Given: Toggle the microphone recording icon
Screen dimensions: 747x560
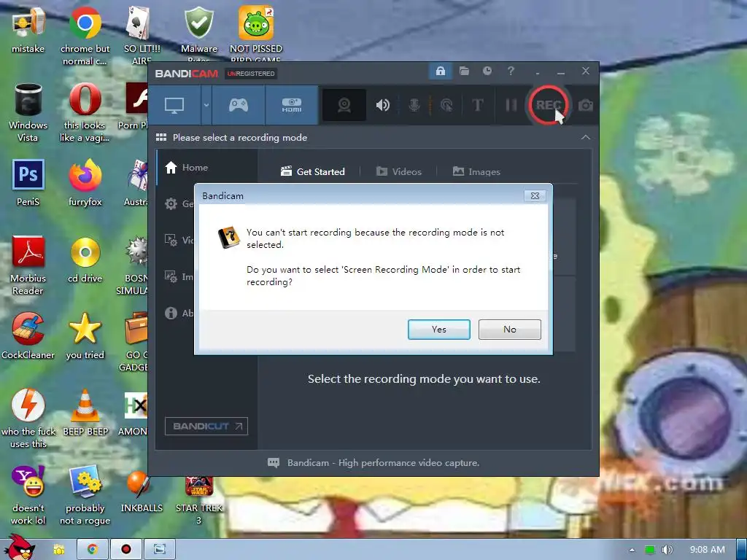Looking at the screenshot, I should click(414, 105).
